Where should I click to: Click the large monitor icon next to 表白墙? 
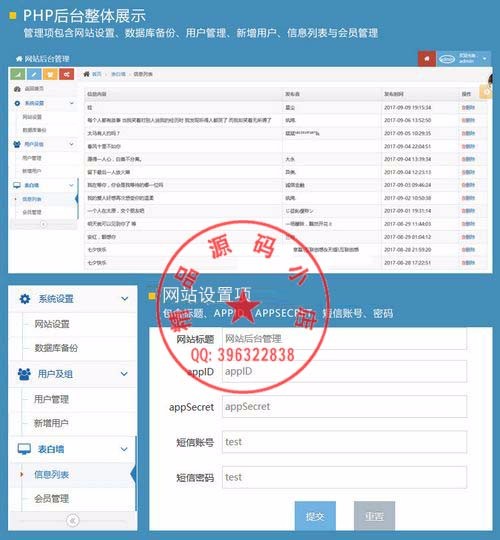tap(24, 449)
